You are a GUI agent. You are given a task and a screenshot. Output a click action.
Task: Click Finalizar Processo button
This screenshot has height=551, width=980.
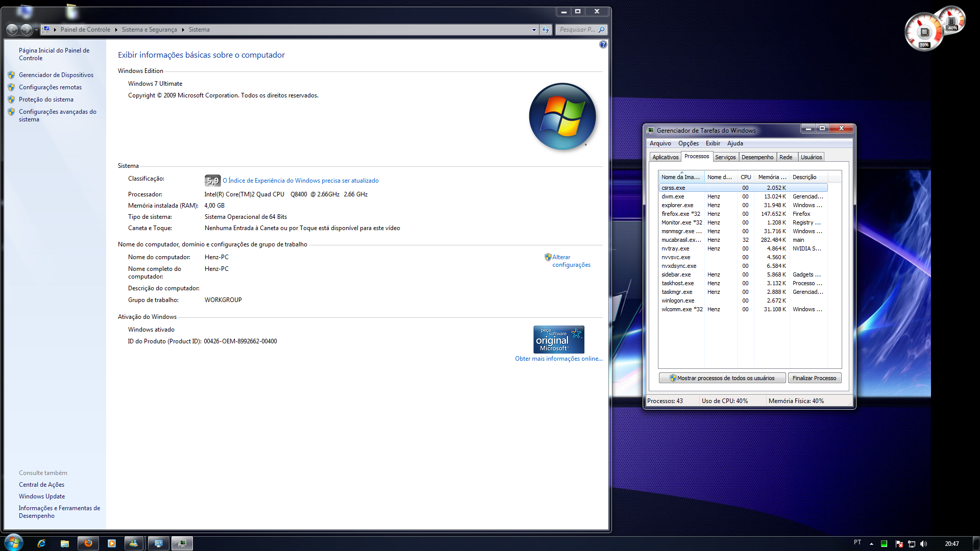pyautogui.click(x=814, y=378)
